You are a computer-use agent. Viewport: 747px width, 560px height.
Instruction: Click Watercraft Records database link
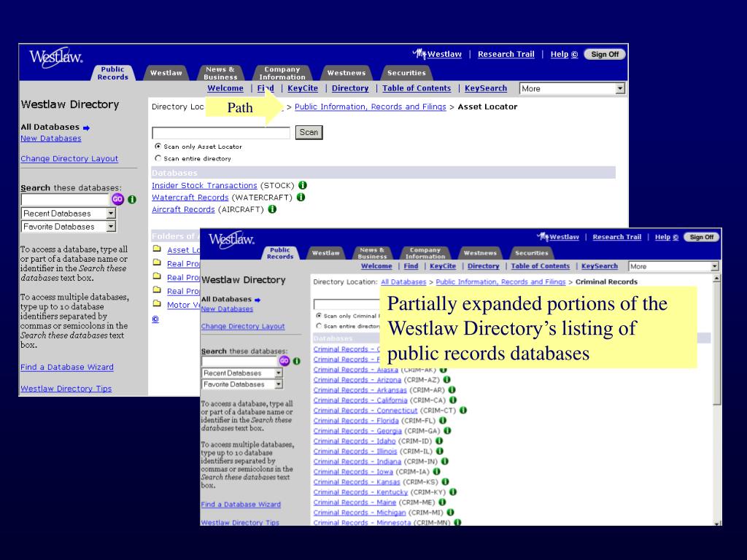coord(190,197)
